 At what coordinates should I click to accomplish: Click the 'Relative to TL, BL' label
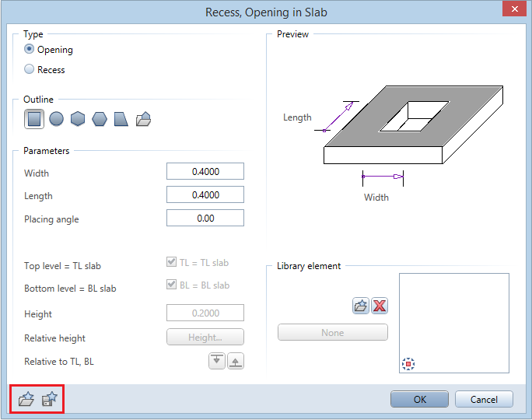coord(59,362)
